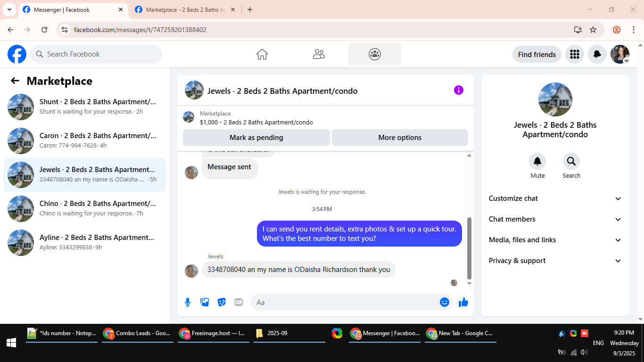The image size is (644, 362).
Task: Click Mark as pending button
Action: tap(256, 138)
